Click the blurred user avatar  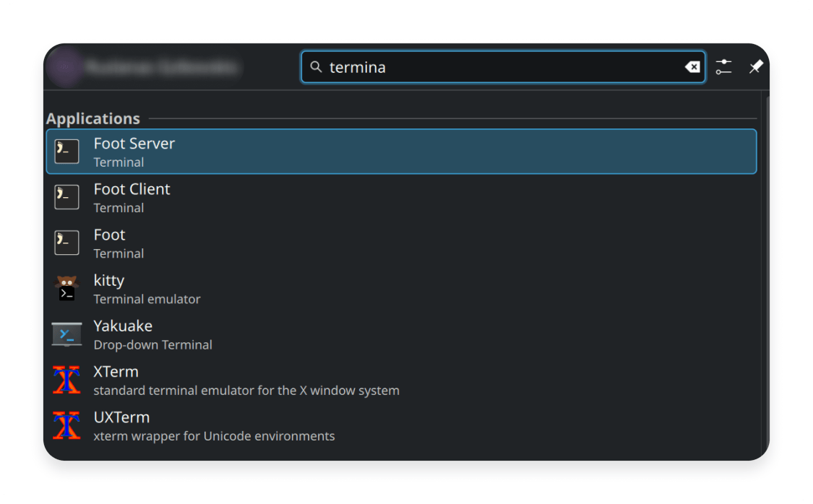[x=64, y=67]
